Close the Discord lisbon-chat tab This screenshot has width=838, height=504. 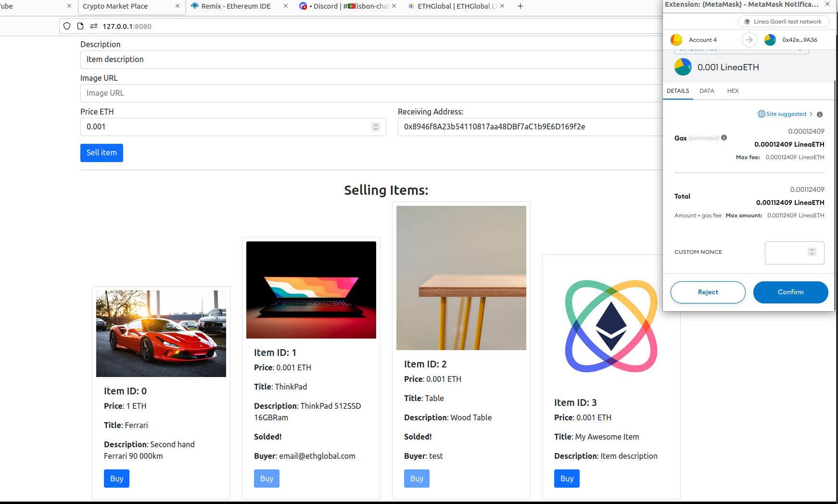pos(394,6)
